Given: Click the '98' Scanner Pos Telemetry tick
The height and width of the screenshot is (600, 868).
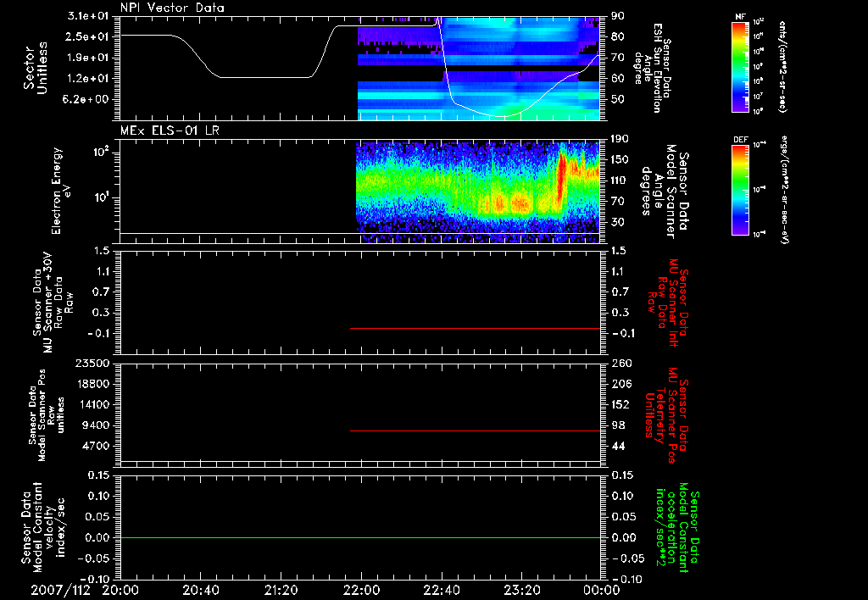Looking at the screenshot, I should click(x=618, y=425).
